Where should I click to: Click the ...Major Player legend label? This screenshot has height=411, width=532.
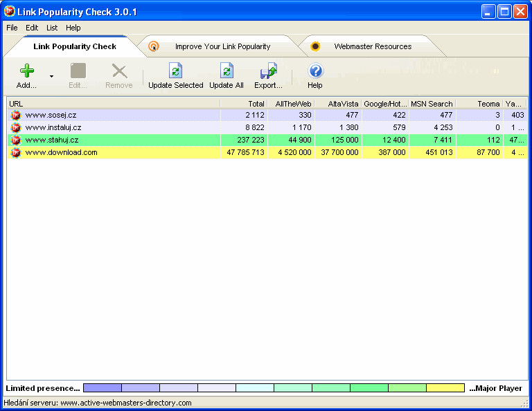[x=496, y=388]
